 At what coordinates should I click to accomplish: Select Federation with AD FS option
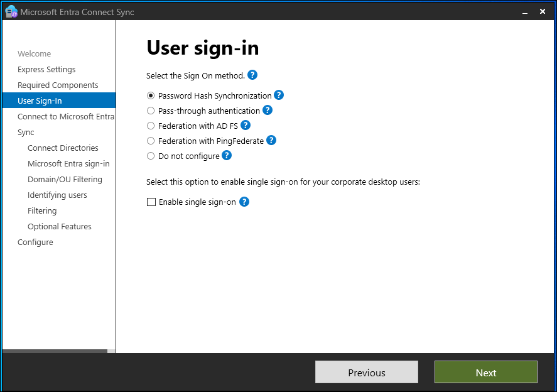(151, 126)
